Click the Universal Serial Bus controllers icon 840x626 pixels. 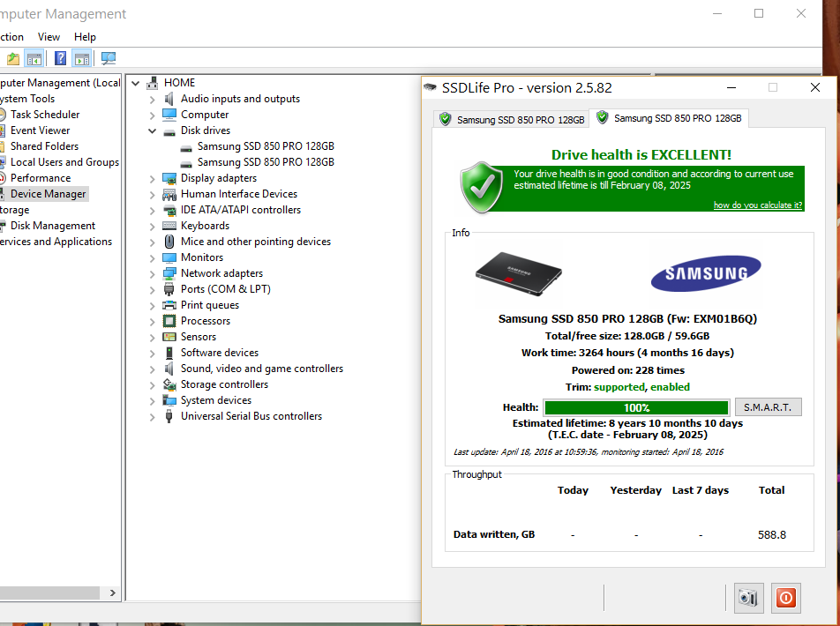pos(169,416)
